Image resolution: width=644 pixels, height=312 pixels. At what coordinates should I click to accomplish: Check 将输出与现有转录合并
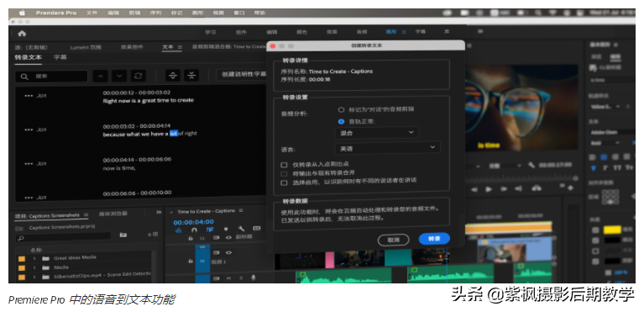click(284, 173)
